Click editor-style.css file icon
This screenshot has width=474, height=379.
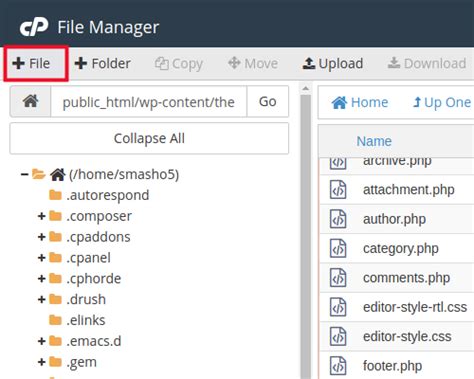338,336
